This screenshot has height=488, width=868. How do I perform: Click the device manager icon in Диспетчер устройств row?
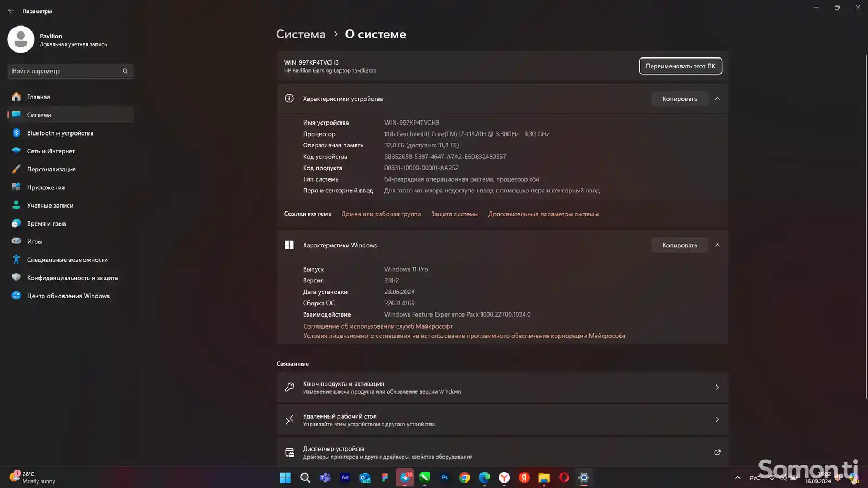coord(290,452)
